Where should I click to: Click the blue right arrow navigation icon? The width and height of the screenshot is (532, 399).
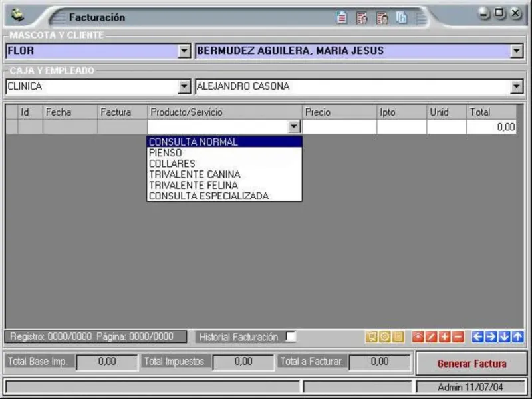(491, 337)
